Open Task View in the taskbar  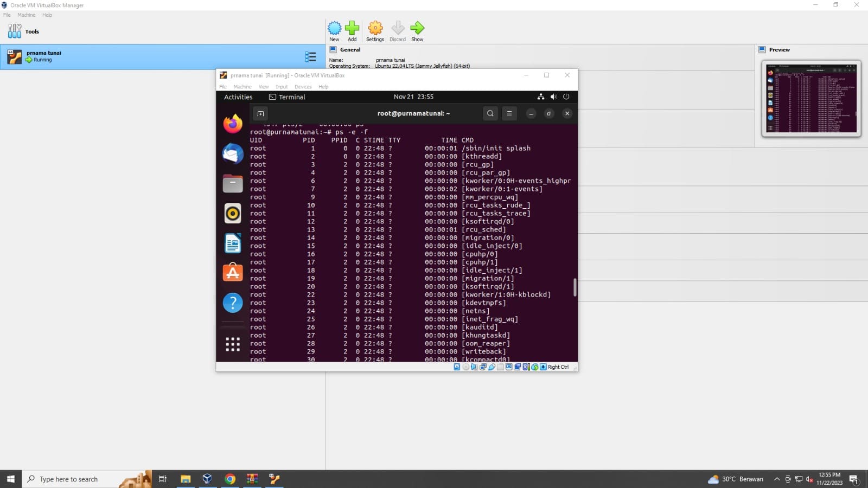(162, 479)
